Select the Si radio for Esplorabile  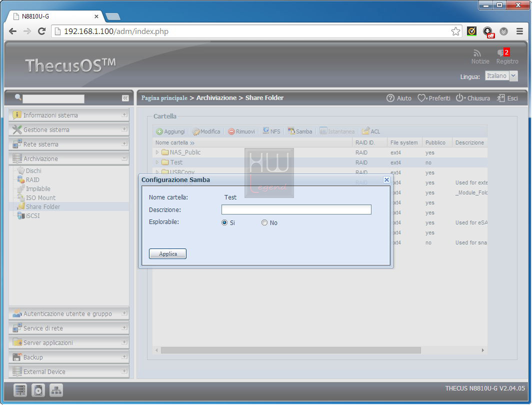pyautogui.click(x=224, y=223)
